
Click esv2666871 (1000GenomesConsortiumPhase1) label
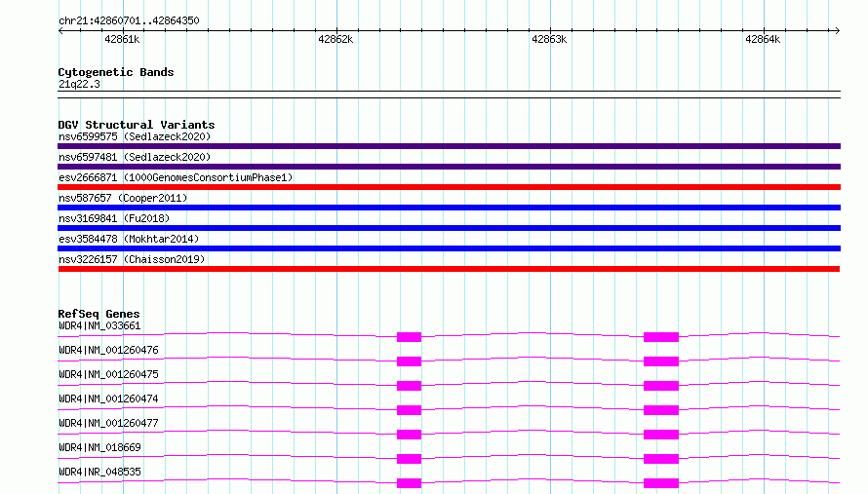tap(176, 177)
